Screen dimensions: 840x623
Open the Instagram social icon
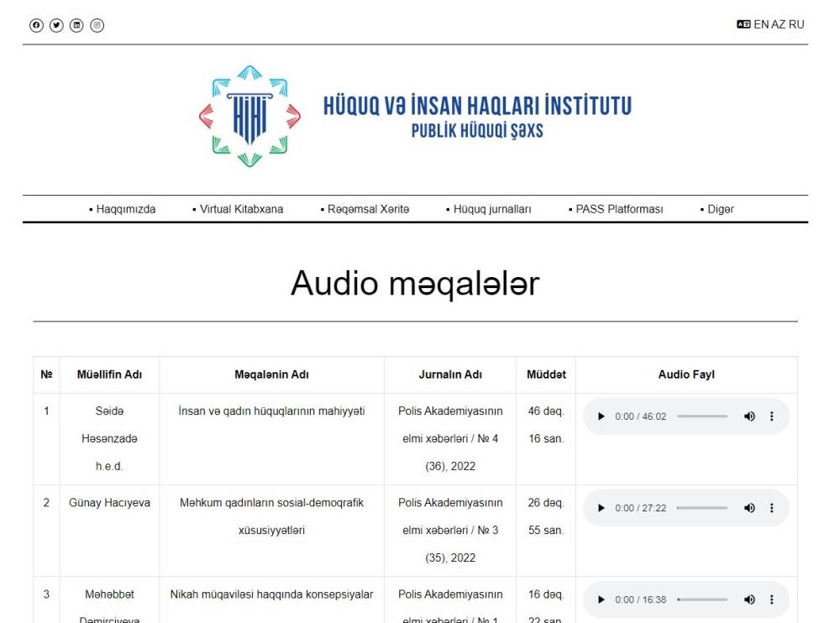(x=97, y=25)
